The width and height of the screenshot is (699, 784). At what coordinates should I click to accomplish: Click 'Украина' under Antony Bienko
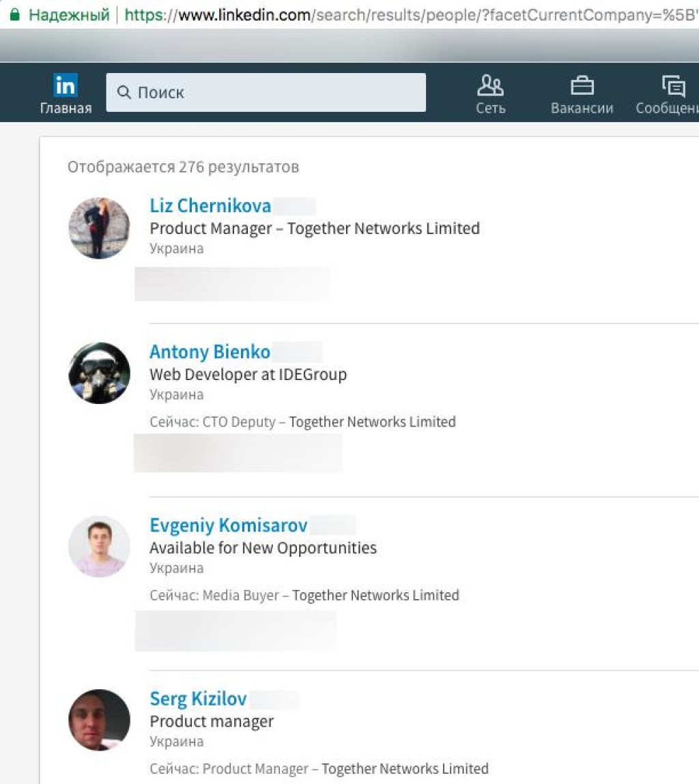click(177, 394)
